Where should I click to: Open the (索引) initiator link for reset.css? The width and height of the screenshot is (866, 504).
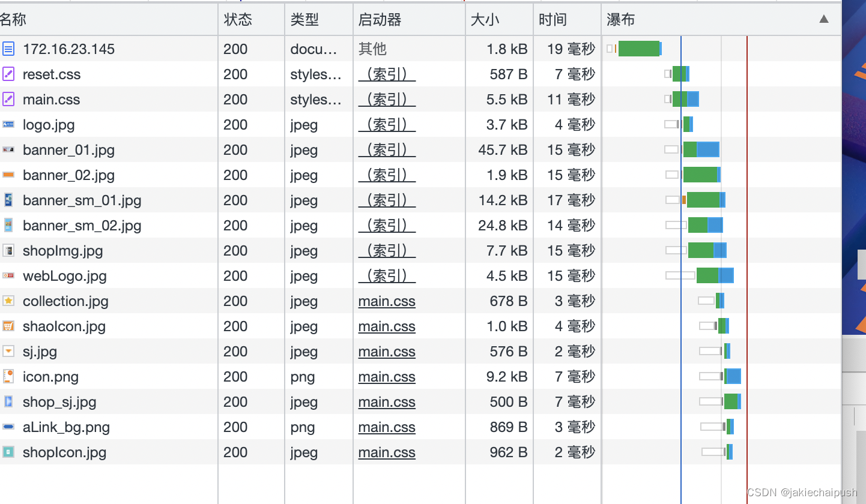387,74
